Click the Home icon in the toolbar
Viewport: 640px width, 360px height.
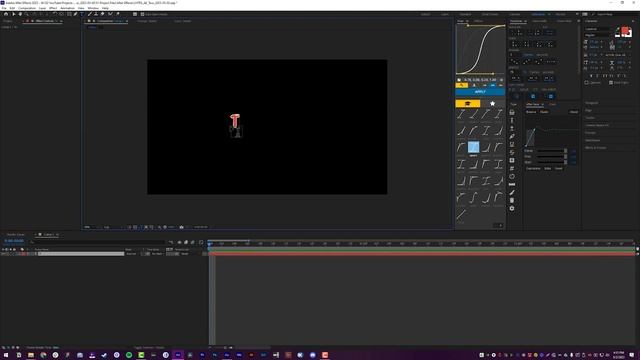(6, 14)
